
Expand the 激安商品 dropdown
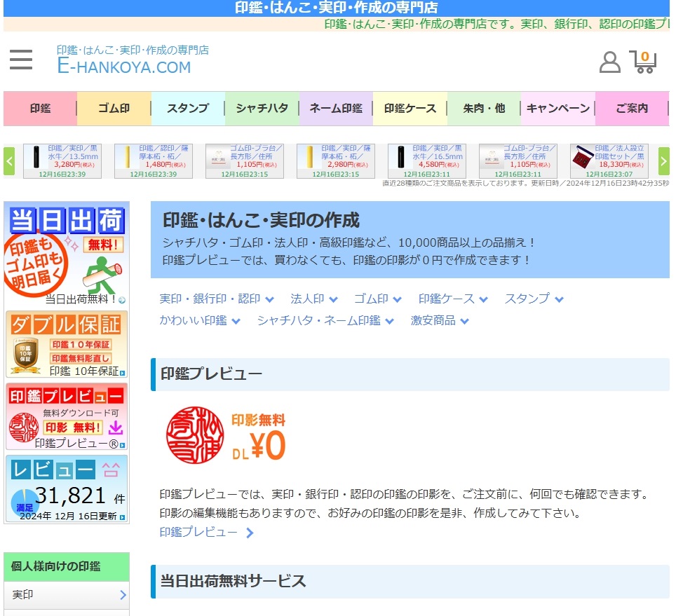pos(440,321)
